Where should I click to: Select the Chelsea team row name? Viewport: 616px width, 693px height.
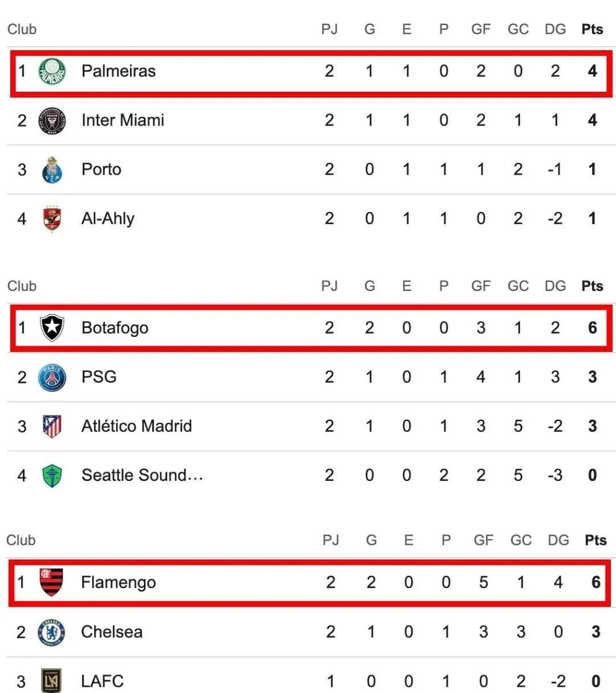coord(112,632)
